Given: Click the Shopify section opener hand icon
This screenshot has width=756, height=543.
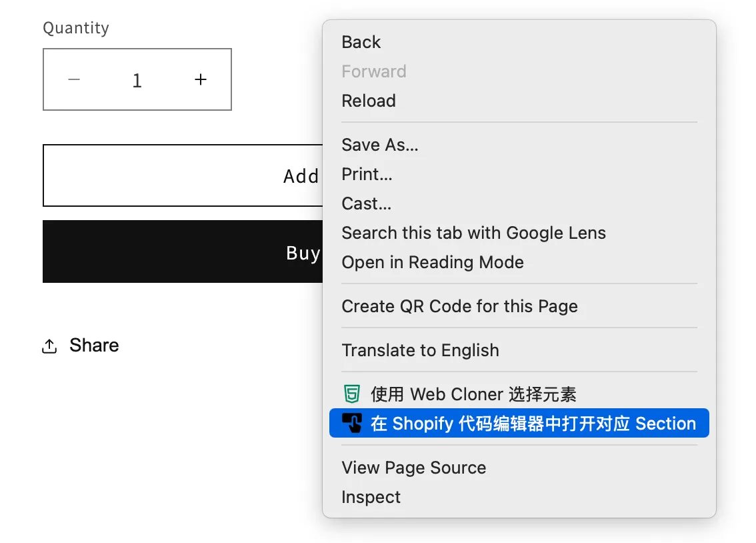Looking at the screenshot, I should coord(351,423).
